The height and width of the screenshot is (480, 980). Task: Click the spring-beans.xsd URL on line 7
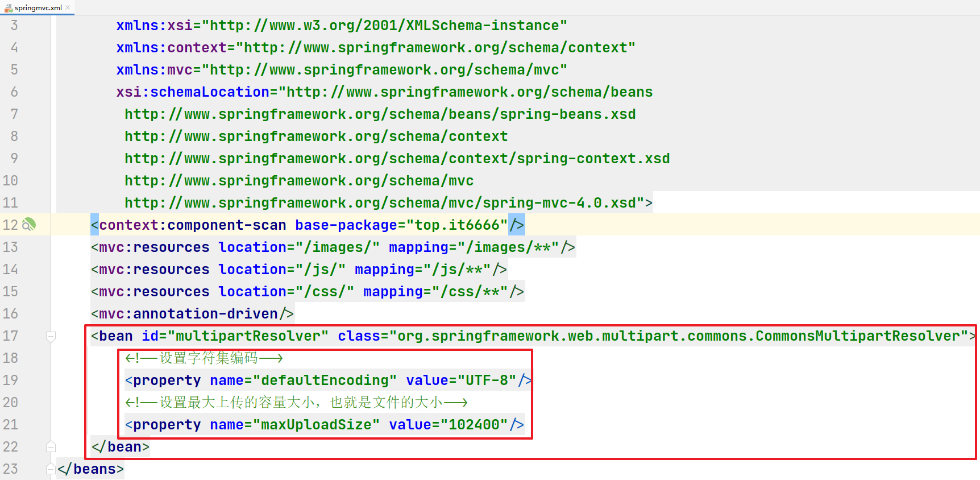tap(380, 114)
